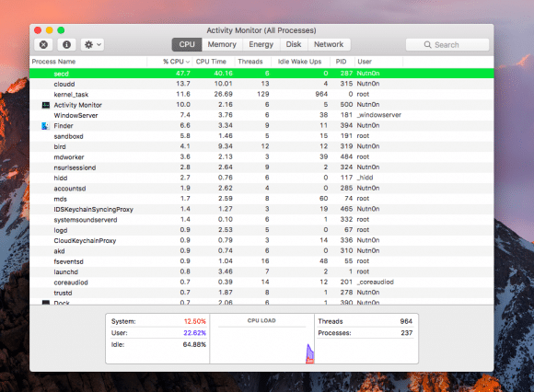Click the Processes count 237
The width and height of the screenshot is (534, 392).
(x=407, y=333)
